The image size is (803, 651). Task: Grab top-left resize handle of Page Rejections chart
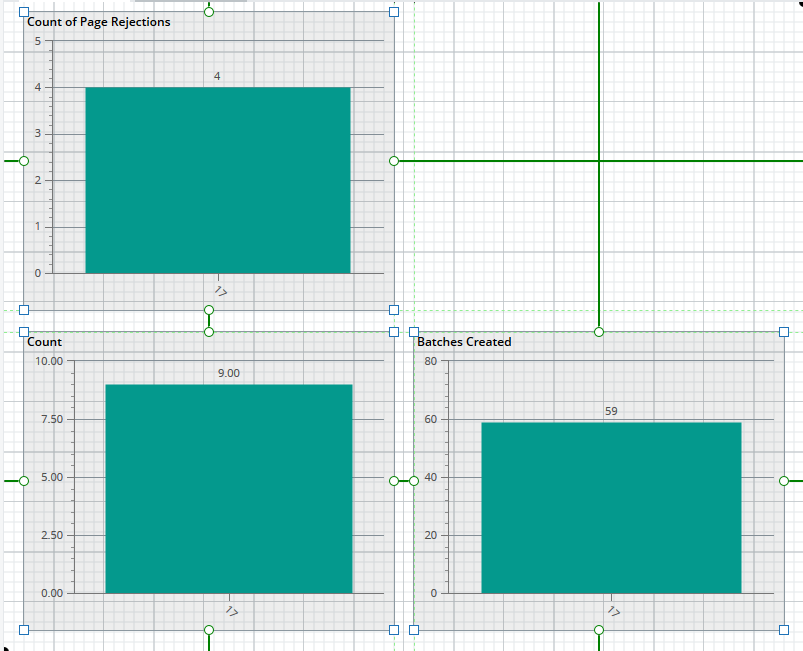pyautogui.click(x=24, y=12)
